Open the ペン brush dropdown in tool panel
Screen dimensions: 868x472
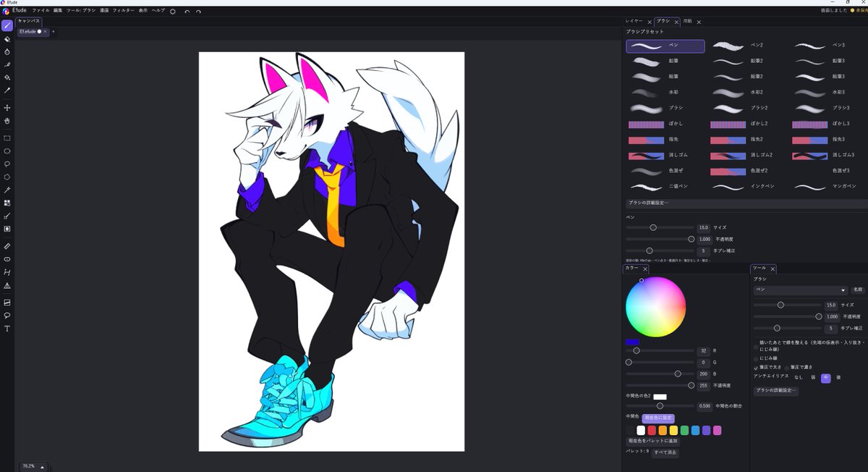[x=800, y=290]
